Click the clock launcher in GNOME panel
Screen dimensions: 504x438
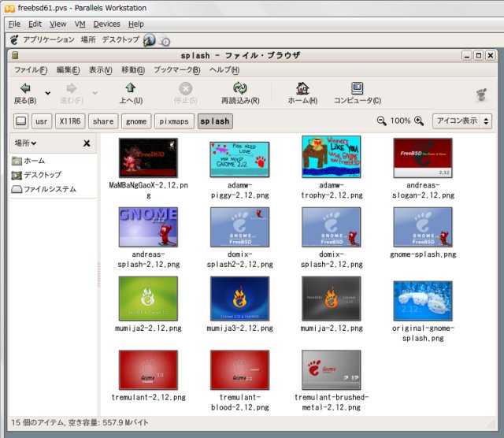click(x=165, y=41)
